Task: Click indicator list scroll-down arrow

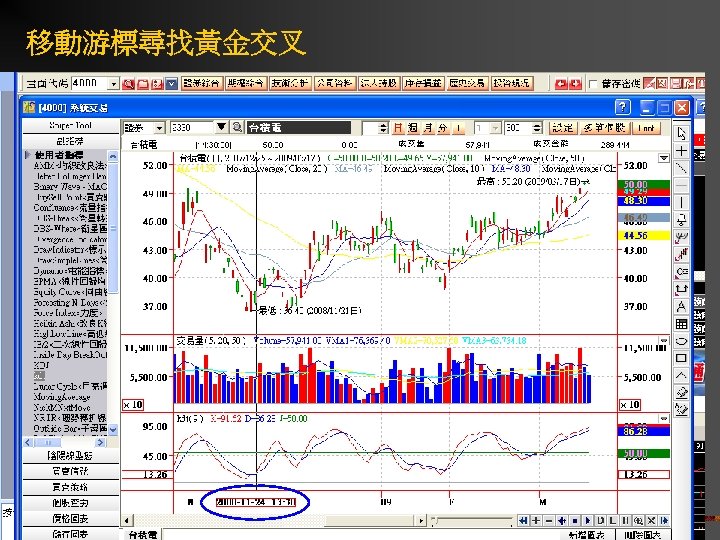Action: click(112, 429)
